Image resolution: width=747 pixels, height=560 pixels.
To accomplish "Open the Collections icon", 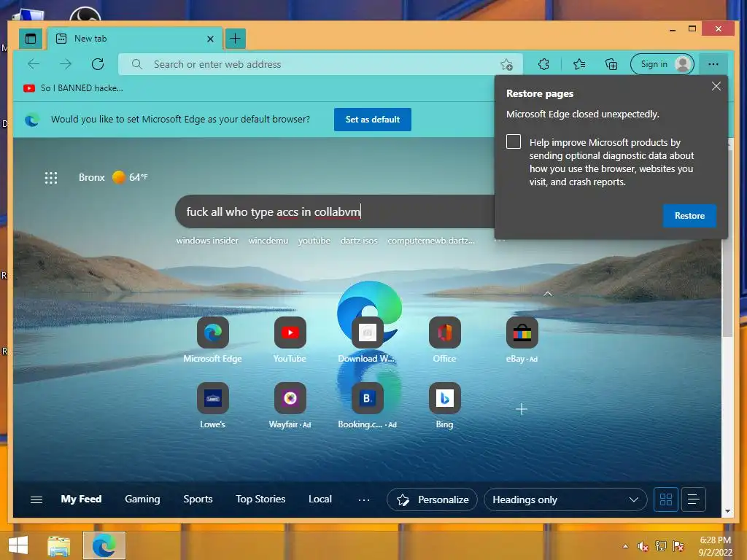I will coord(611,64).
